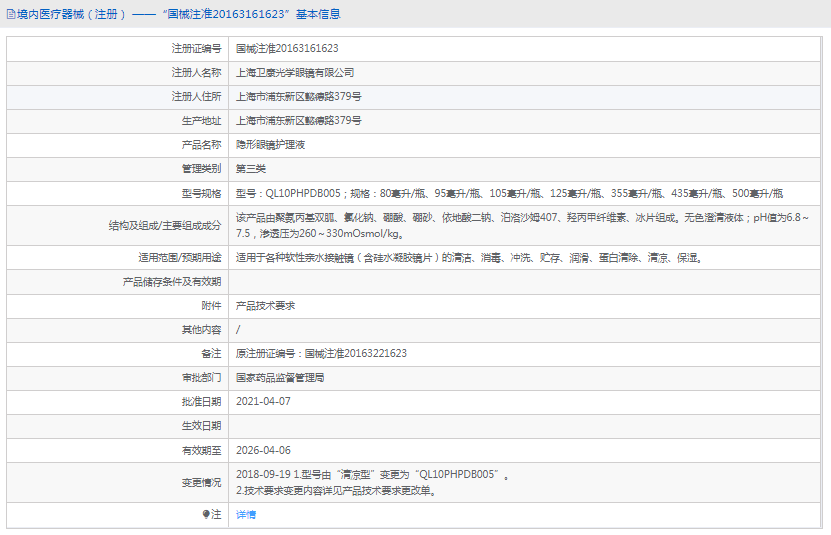Image resolution: width=831 pixels, height=535 pixels.
Task: Select registration number 国械注准20163161623 cell
Action: pos(287,48)
